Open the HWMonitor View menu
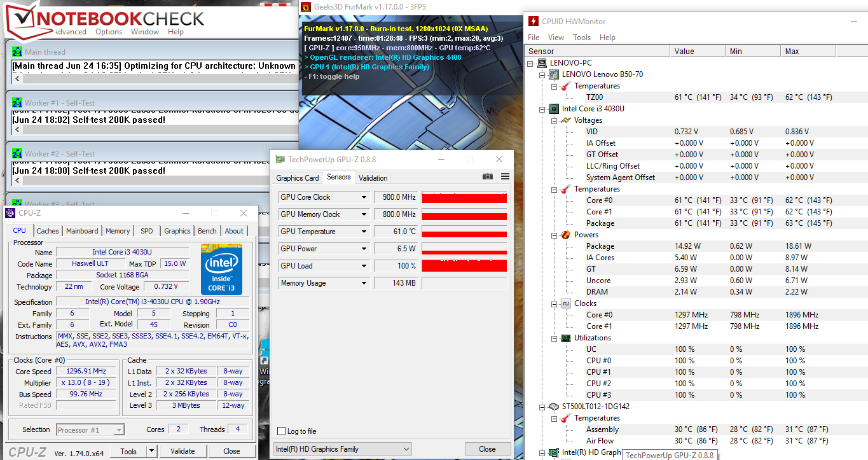Image resolution: width=868 pixels, height=460 pixels. tap(556, 38)
